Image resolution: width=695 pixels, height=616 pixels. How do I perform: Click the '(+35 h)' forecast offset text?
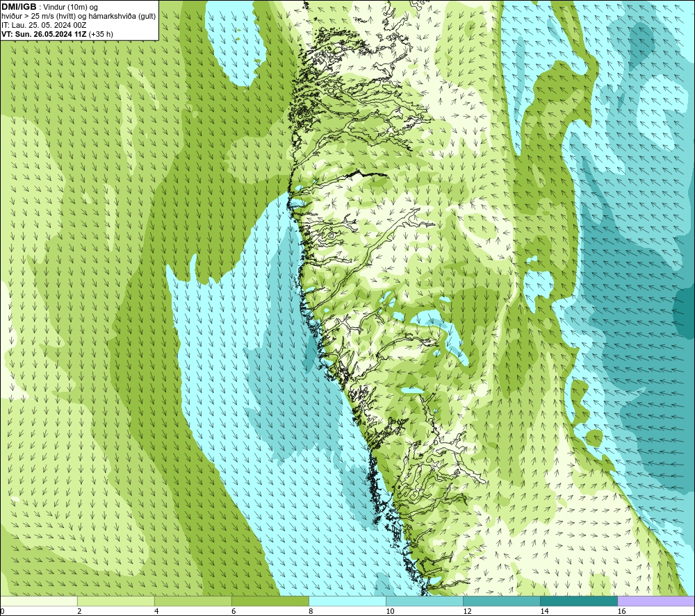pyautogui.click(x=101, y=34)
